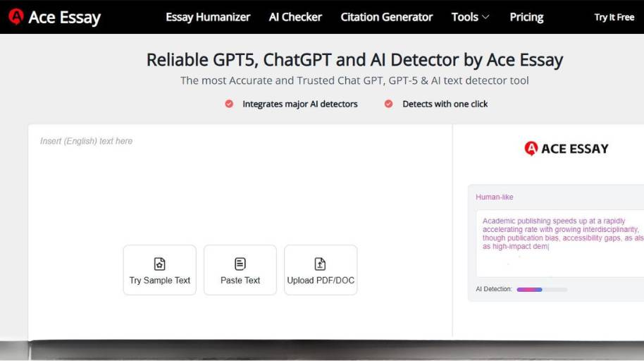Click the red ACE ESSAY logo in right panel
This screenshot has height=361, width=644.
(x=531, y=149)
